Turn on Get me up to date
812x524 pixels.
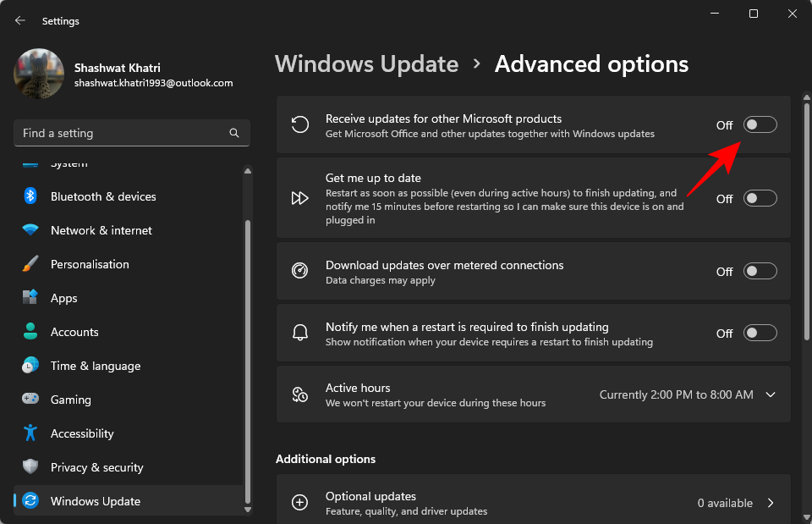(760, 199)
